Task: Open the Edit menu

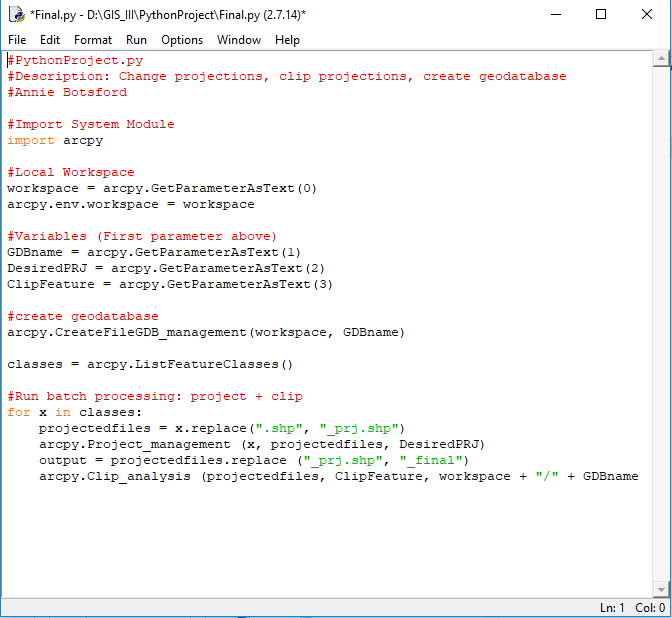Action: tap(50, 40)
